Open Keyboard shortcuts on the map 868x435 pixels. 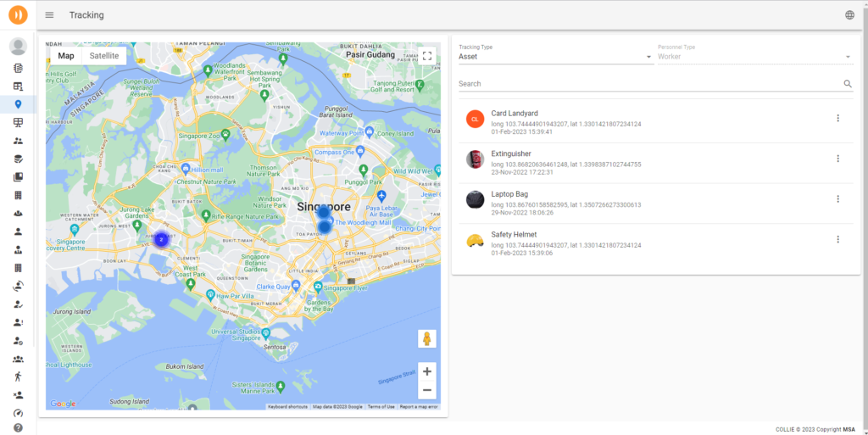click(x=287, y=407)
